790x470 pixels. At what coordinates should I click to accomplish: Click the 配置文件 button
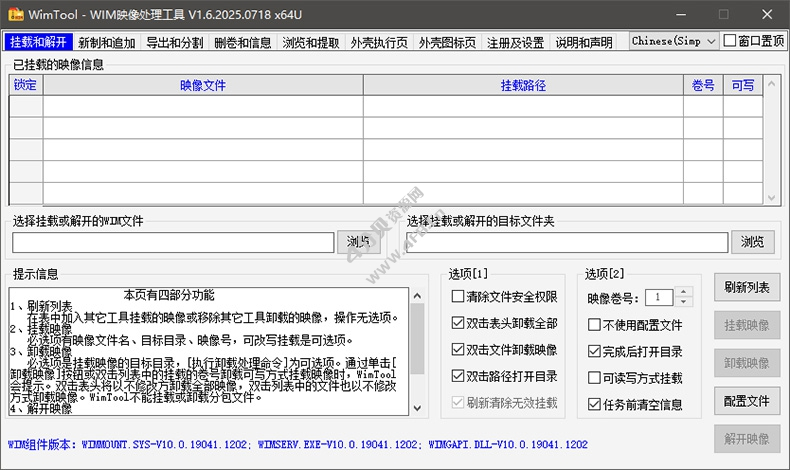coord(746,401)
